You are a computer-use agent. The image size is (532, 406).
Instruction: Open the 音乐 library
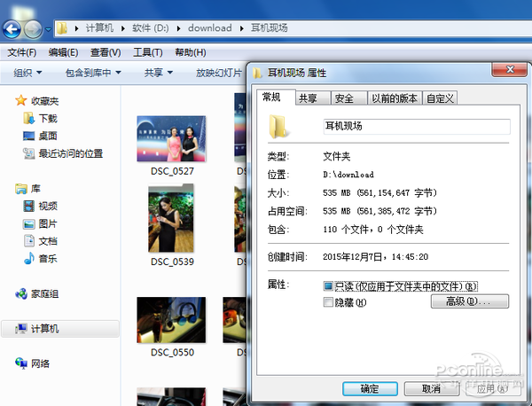pos(41,259)
